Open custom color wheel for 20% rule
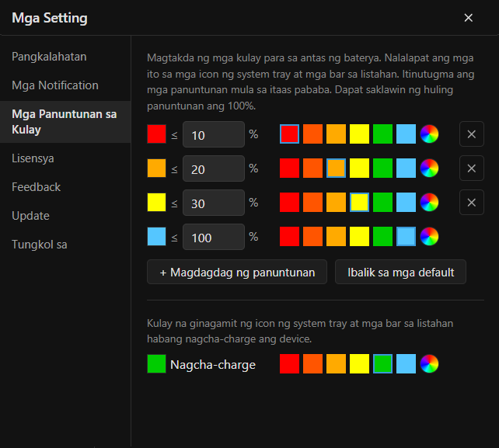499x448 pixels. (429, 168)
